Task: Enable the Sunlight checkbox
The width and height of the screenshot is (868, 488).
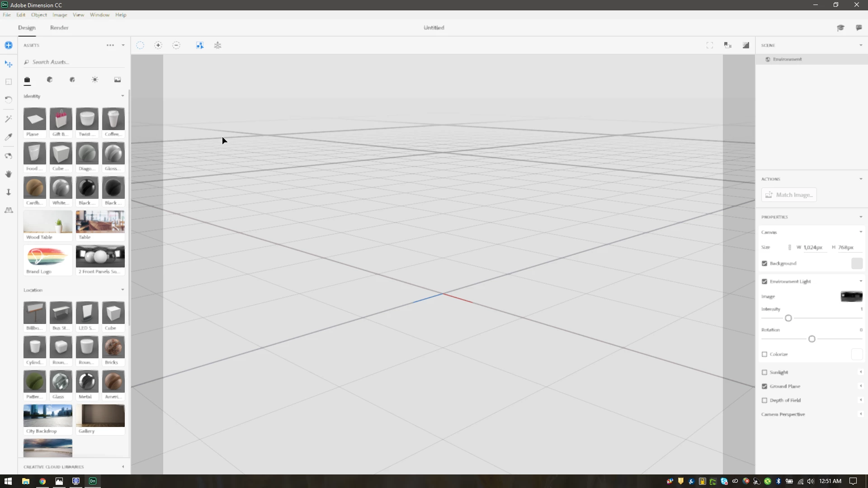Action: coord(764,372)
